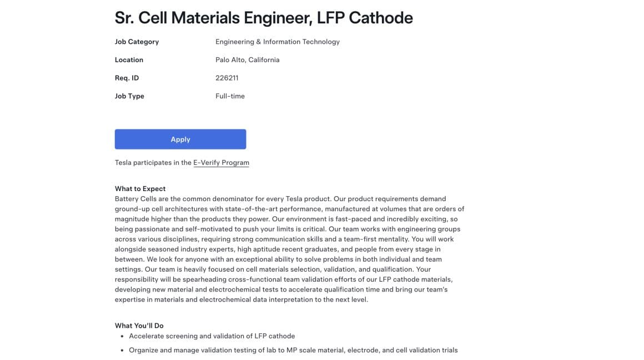Click the Engineering & Information Technology value
This screenshot has width=644, height=360.
click(x=278, y=41)
